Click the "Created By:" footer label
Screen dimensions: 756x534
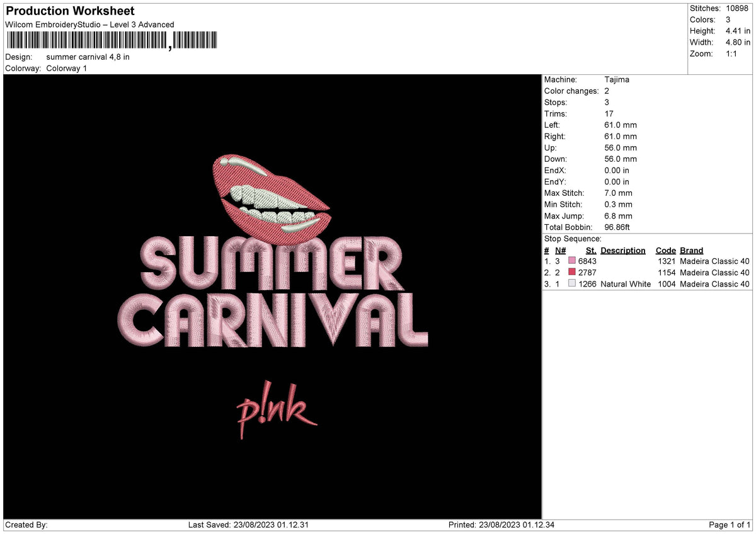pos(26,525)
